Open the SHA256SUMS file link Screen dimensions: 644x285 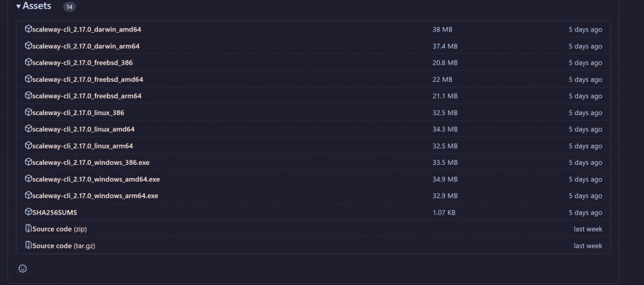point(55,212)
